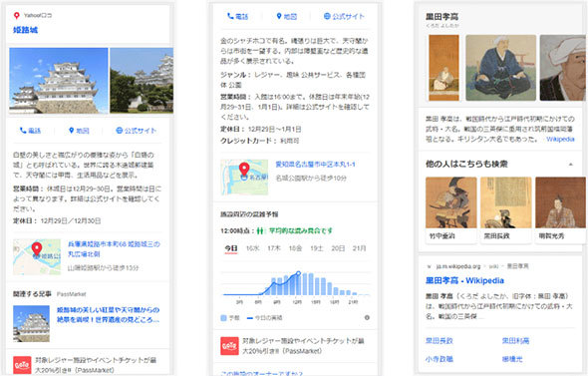Select the 19土 day tab

(x=317, y=248)
